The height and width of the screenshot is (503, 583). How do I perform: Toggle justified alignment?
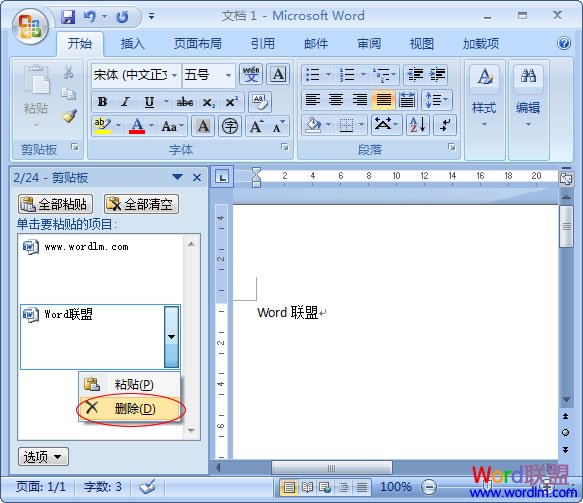[383, 100]
